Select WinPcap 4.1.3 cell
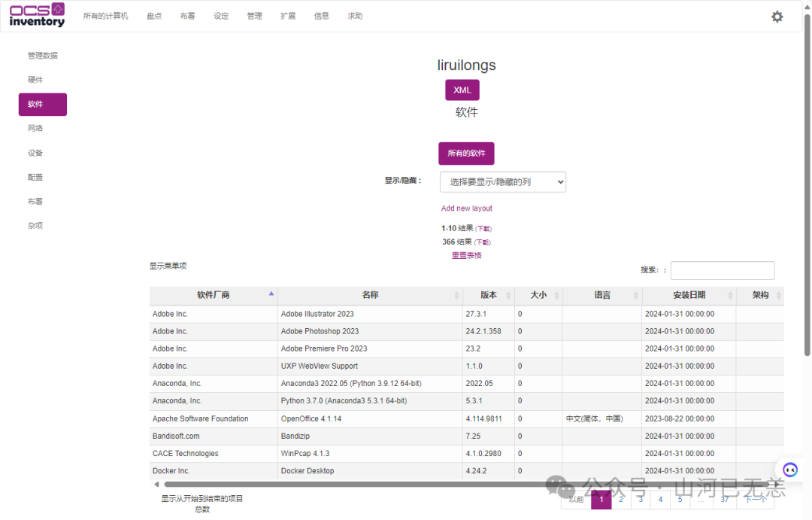The height and width of the screenshot is (520, 812). pos(370,454)
